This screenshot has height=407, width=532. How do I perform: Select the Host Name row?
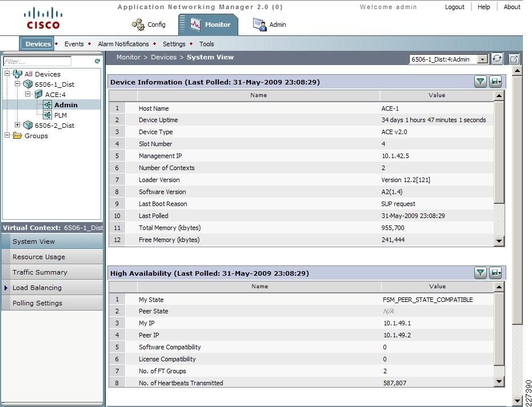[x=301, y=108]
